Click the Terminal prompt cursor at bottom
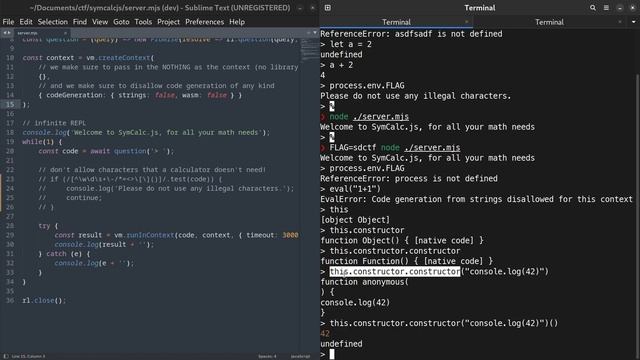Viewport: 640px width, 360px height. click(x=332, y=354)
